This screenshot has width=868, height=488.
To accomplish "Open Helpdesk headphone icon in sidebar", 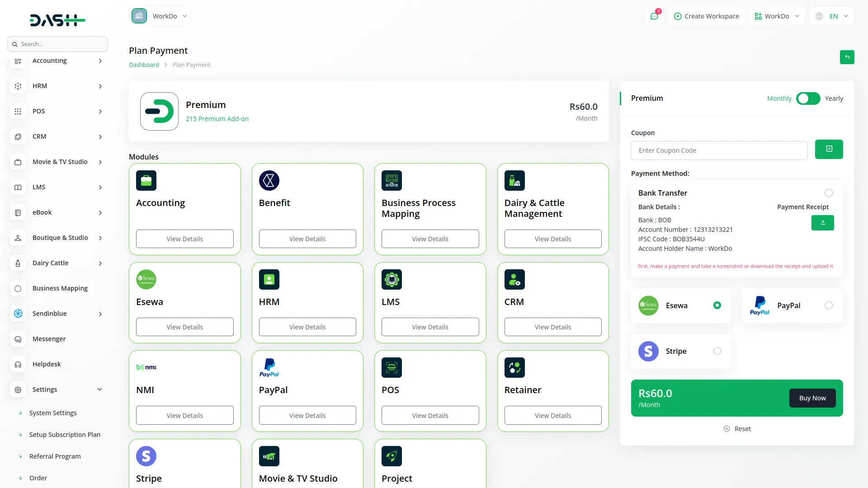I will point(18,364).
